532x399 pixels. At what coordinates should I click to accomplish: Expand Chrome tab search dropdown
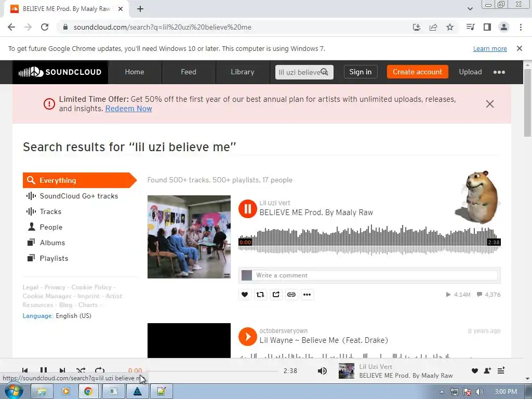(x=470, y=9)
